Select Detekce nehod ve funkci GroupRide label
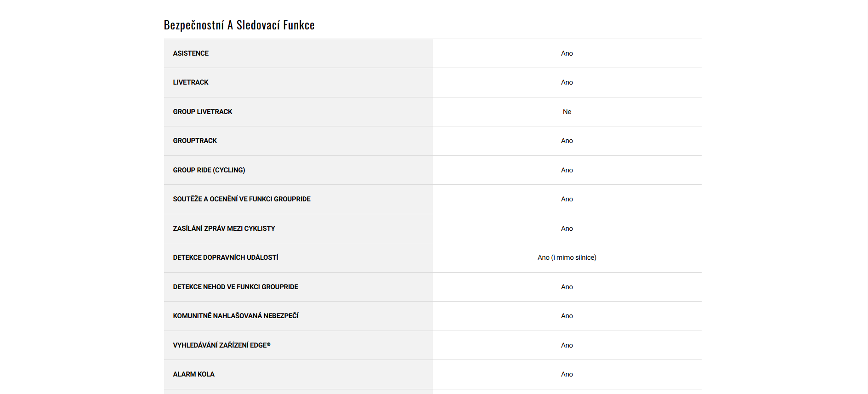 click(x=235, y=287)
